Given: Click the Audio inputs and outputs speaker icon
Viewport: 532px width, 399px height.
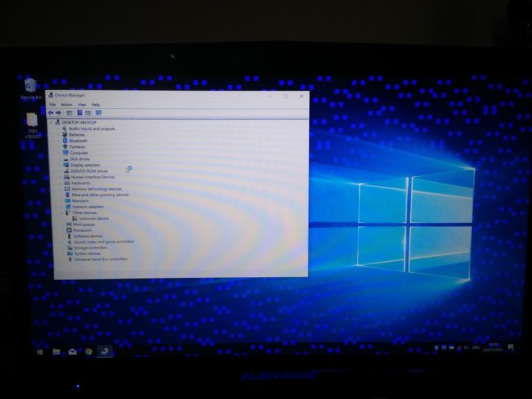Looking at the screenshot, I should 64,128.
